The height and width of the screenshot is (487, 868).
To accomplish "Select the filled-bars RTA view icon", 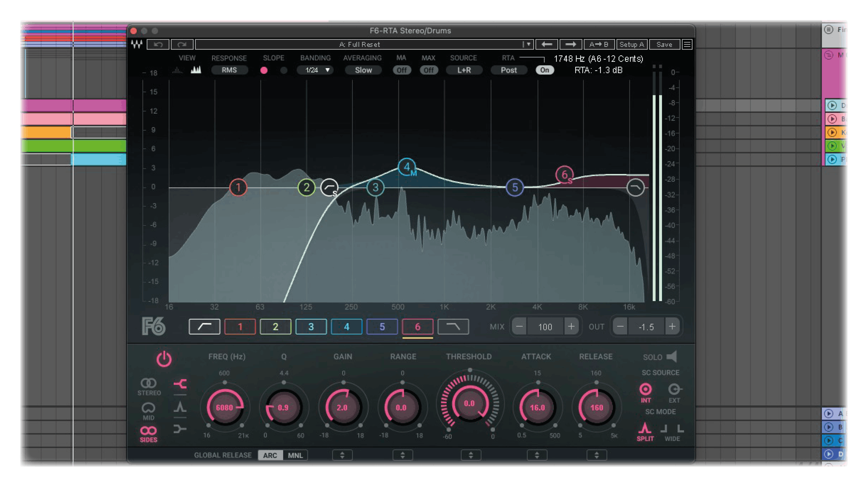I will pos(196,70).
